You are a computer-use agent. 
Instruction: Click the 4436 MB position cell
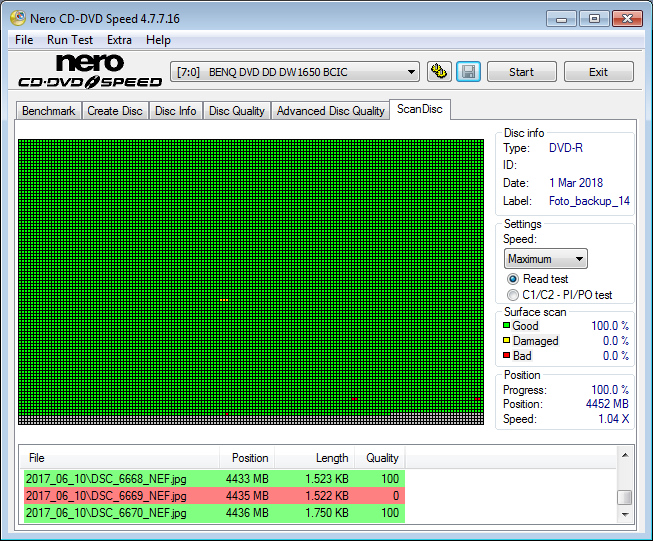(x=247, y=513)
